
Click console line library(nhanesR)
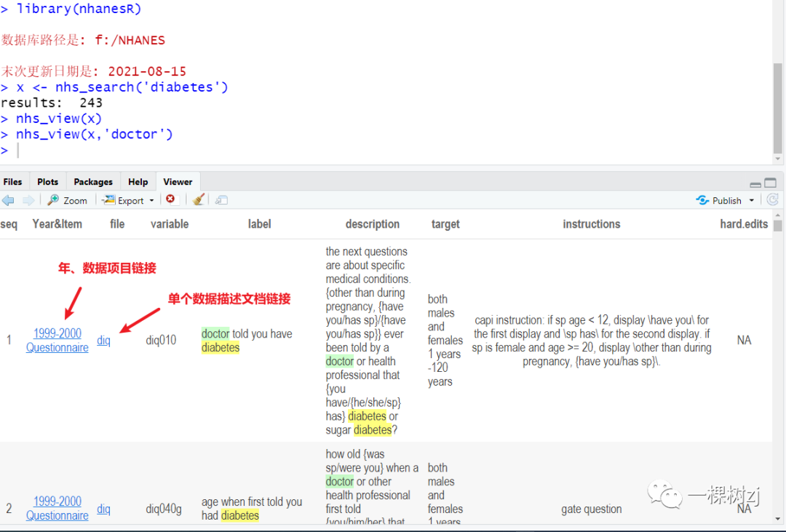click(x=71, y=9)
